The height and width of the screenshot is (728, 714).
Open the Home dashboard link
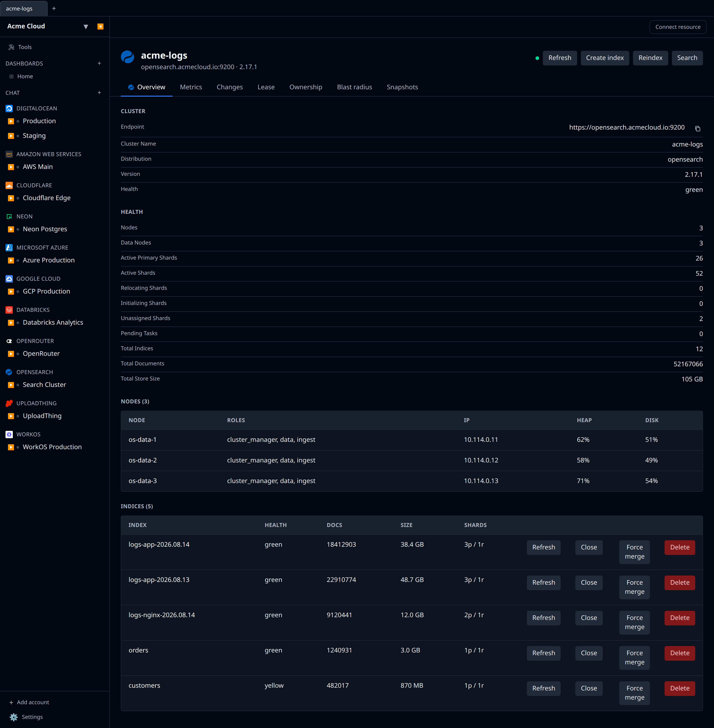(25, 76)
